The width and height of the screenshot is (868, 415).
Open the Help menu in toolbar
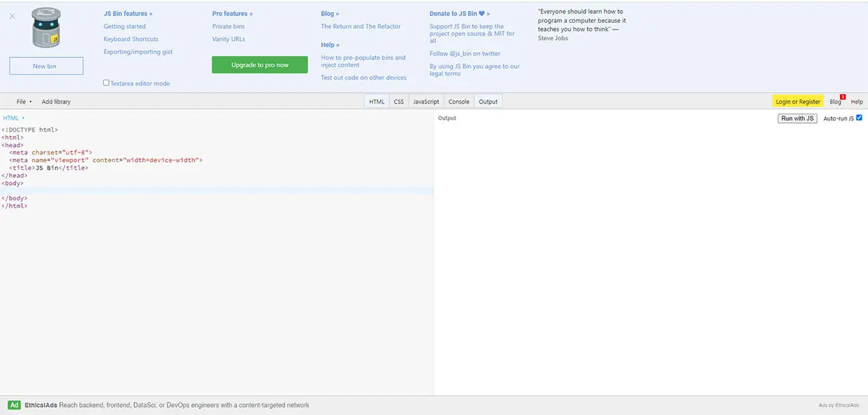[857, 102]
